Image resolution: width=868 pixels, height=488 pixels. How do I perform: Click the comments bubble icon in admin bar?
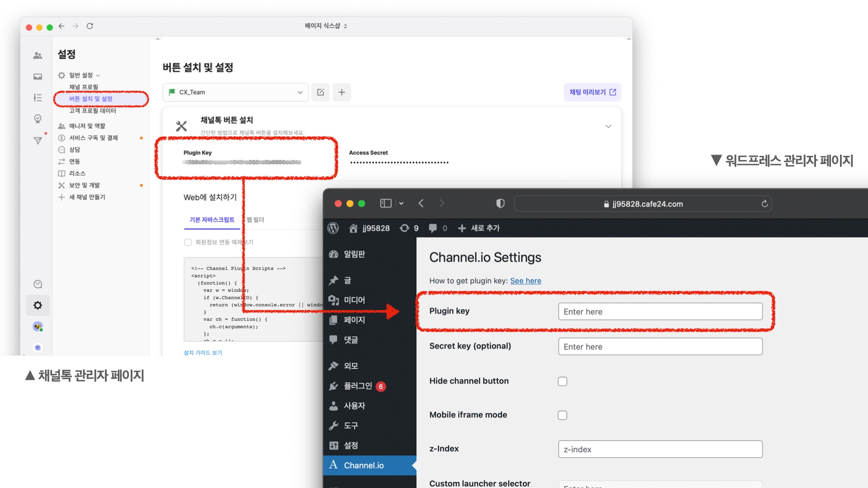433,228
